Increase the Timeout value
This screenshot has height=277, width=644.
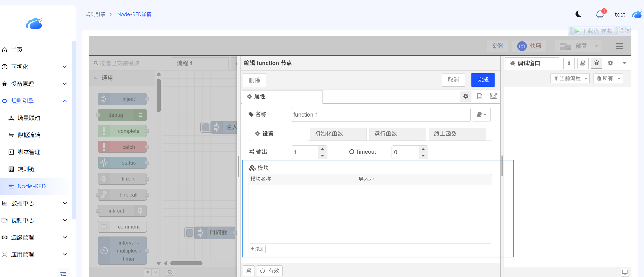[423, 149]
